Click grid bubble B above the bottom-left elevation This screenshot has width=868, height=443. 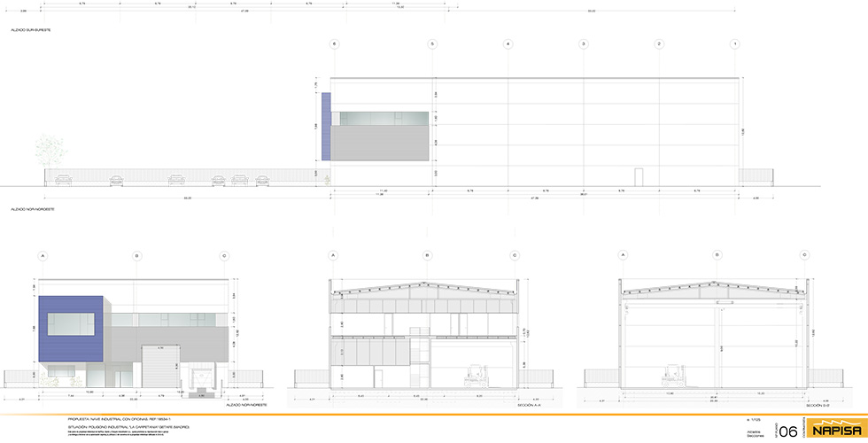[x=136, y=256]
